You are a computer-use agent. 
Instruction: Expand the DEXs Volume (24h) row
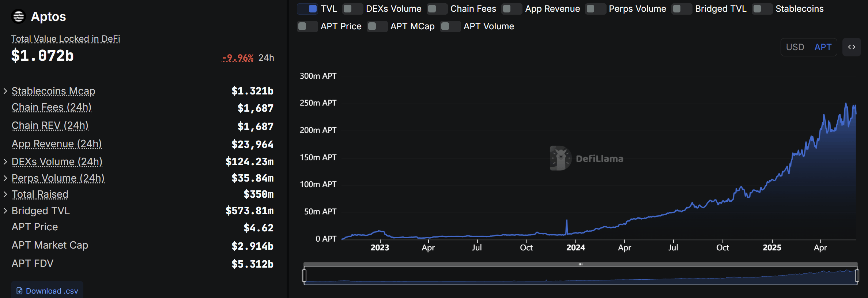[x=5, y=162]
